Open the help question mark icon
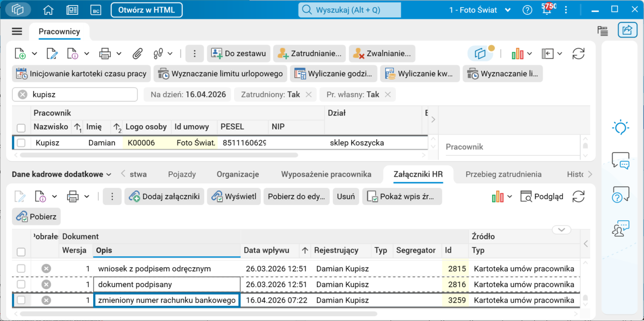644x321 pixels. pos(527,10)
